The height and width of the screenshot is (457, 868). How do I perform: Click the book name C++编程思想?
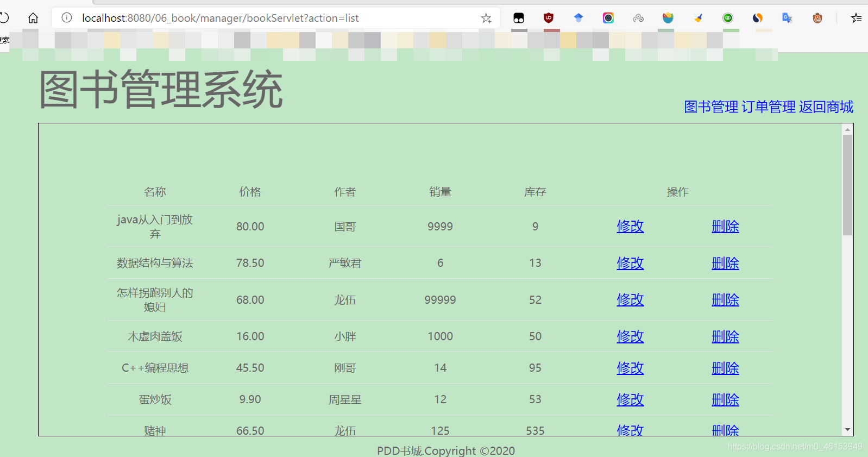pyautogui.click(x=155, y=368)
